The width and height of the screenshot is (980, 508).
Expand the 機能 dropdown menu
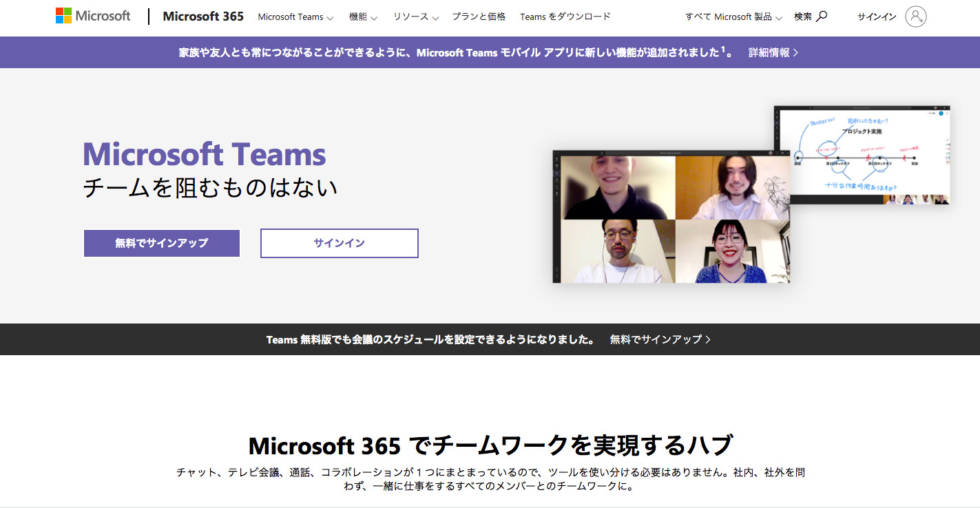click(363, 17)
